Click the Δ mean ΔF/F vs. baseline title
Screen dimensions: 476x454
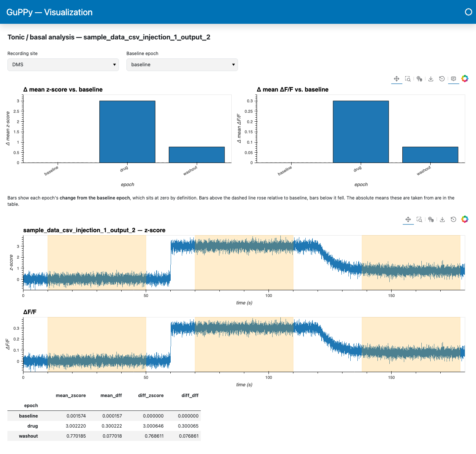click(x=293, y=90)
